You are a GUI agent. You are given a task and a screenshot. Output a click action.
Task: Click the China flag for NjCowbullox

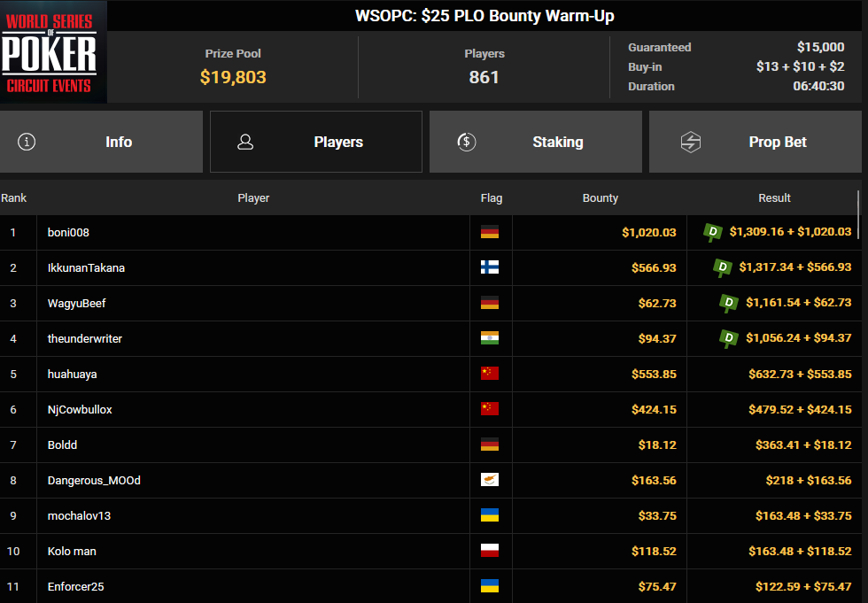(x=490, y=409)
